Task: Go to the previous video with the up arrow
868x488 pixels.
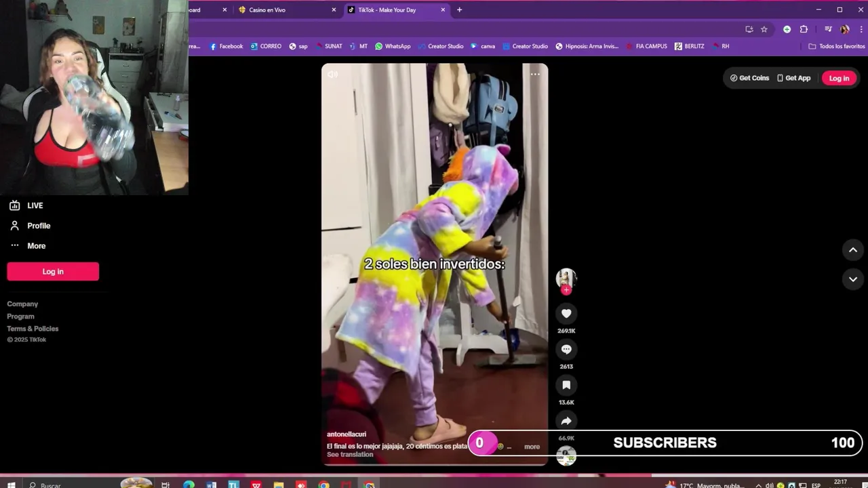Action: coord(853,250)
